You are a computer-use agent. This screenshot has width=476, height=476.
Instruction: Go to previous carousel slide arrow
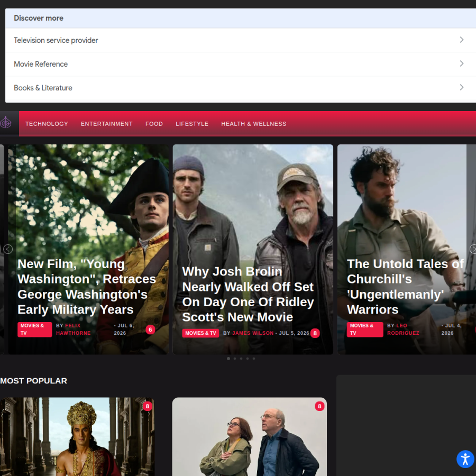[x=8, y=249]
